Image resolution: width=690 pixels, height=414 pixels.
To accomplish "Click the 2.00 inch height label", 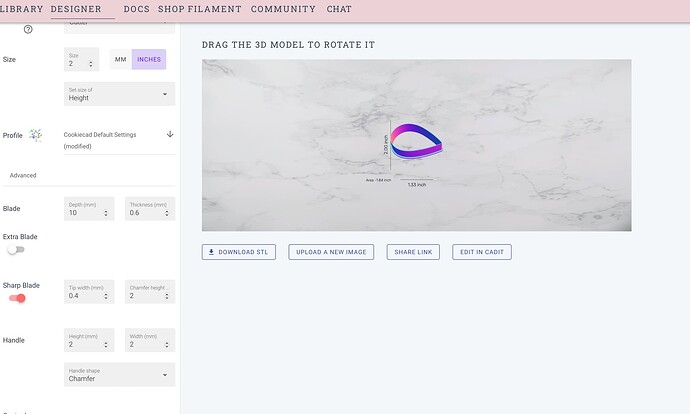I will click(386, 144).
